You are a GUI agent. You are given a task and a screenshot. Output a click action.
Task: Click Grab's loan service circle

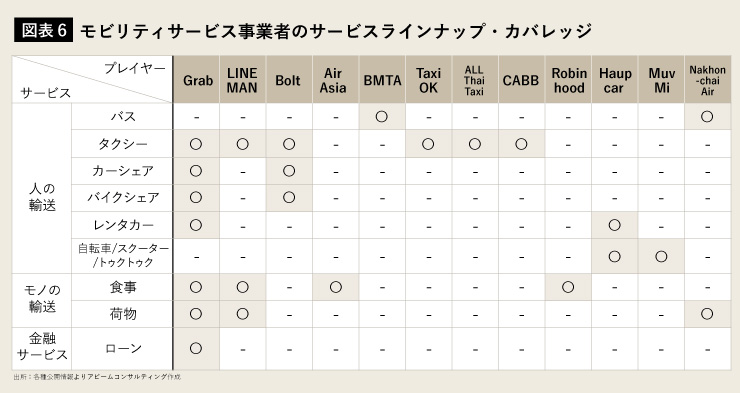point(196,349)
